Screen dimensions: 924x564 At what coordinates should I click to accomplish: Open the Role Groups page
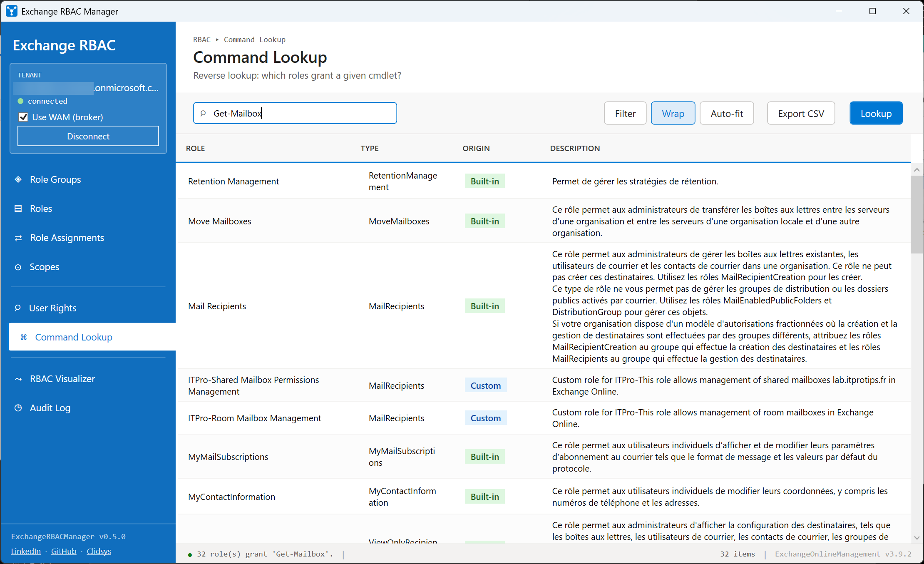point(55,179)
